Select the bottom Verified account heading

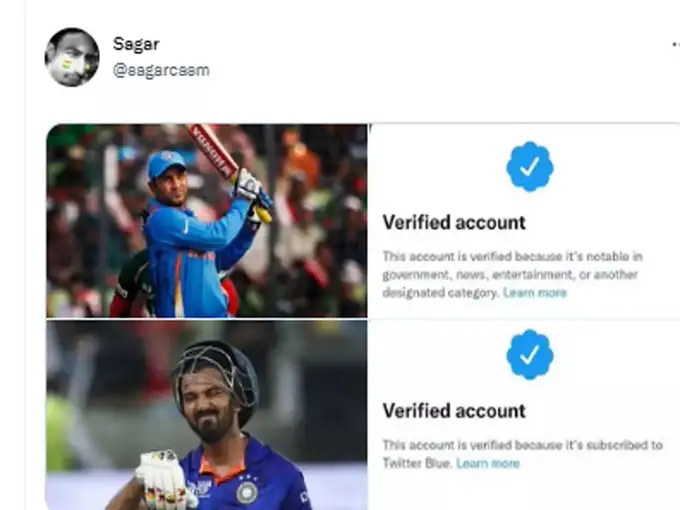[454, 410]
